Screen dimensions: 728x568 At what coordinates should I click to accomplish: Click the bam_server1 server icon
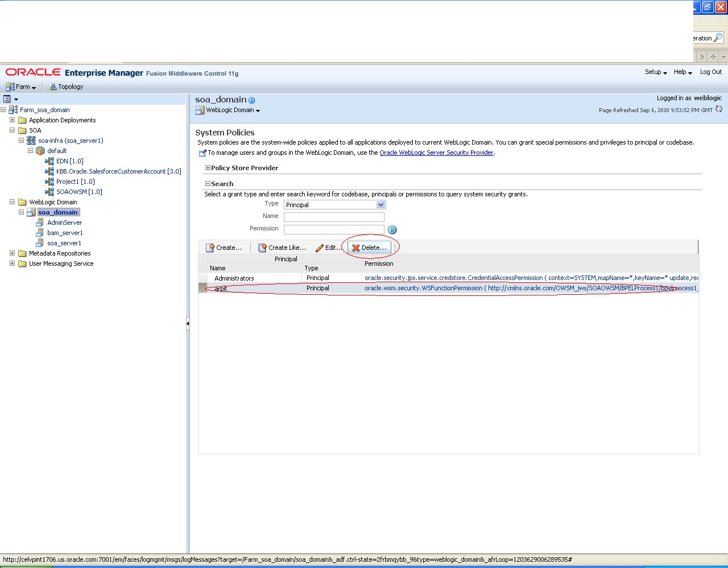[40, 233]
